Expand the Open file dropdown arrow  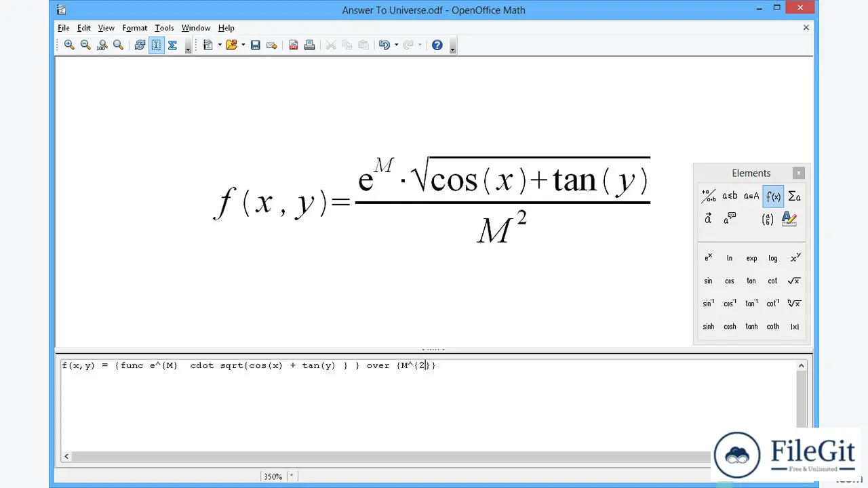point(243,45)
